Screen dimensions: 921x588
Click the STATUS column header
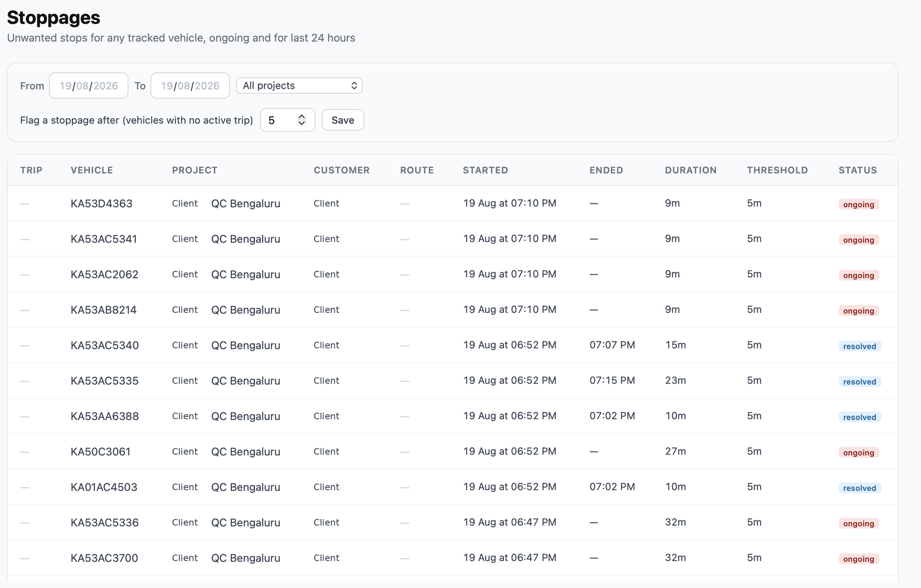point(857,170)
